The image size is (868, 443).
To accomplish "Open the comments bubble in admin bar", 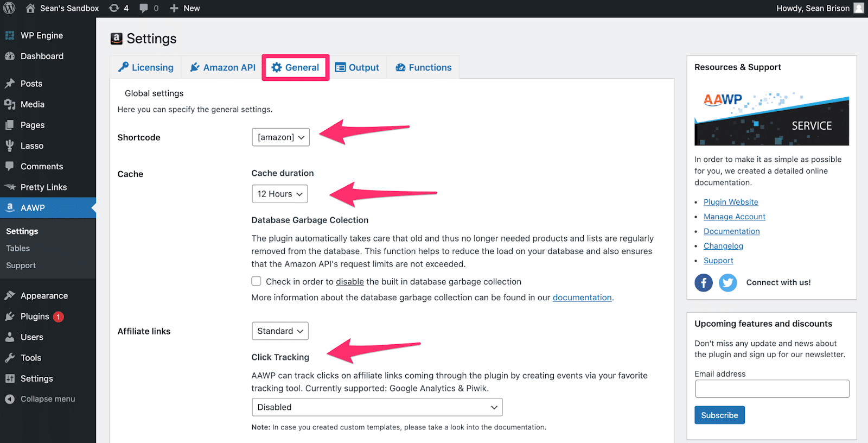I will click(x=149, y=8).
